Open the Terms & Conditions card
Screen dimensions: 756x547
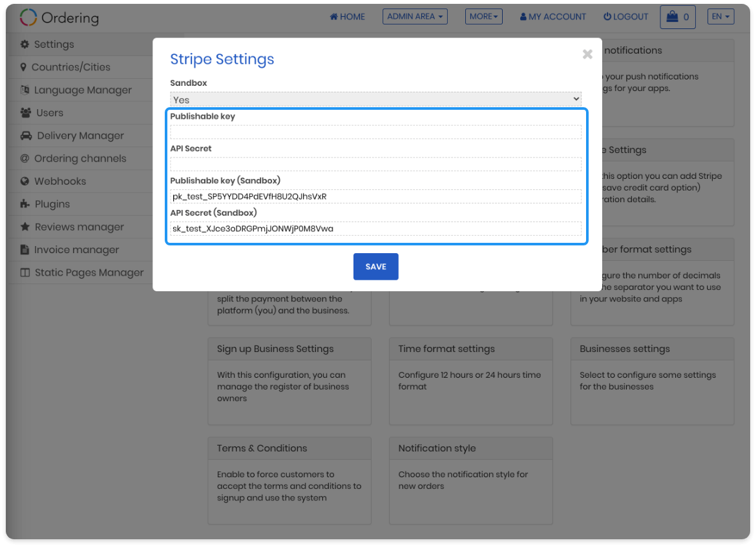pyautogui.click(x=289, y=480)
